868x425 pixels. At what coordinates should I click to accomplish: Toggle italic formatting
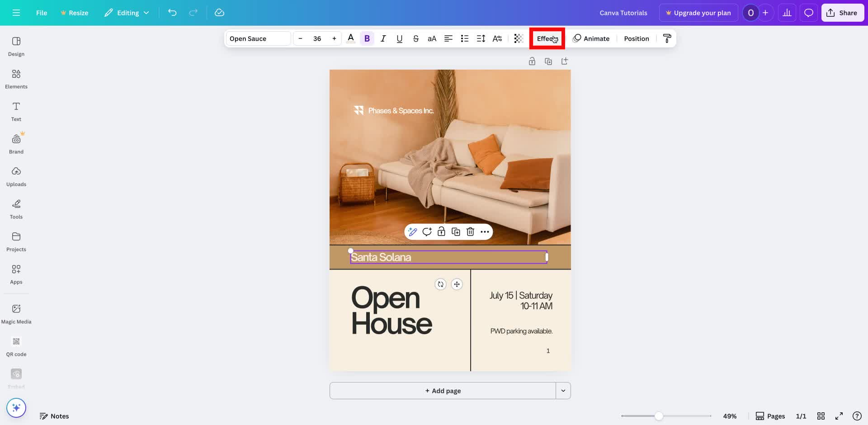383,38
